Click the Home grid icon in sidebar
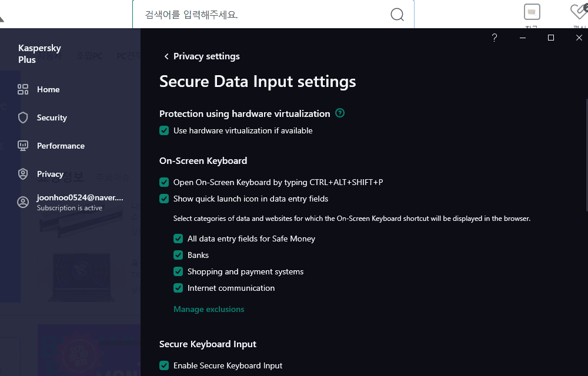 [23, 89]
